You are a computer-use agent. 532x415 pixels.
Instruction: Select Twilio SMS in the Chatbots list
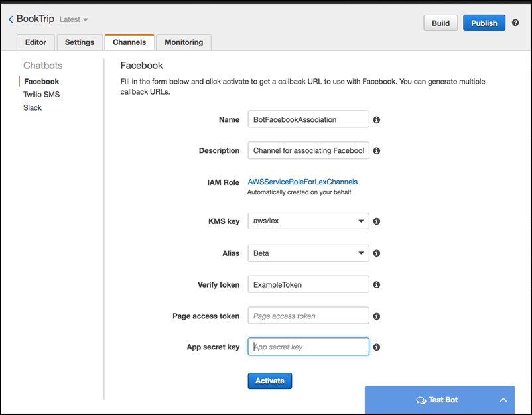41,94
